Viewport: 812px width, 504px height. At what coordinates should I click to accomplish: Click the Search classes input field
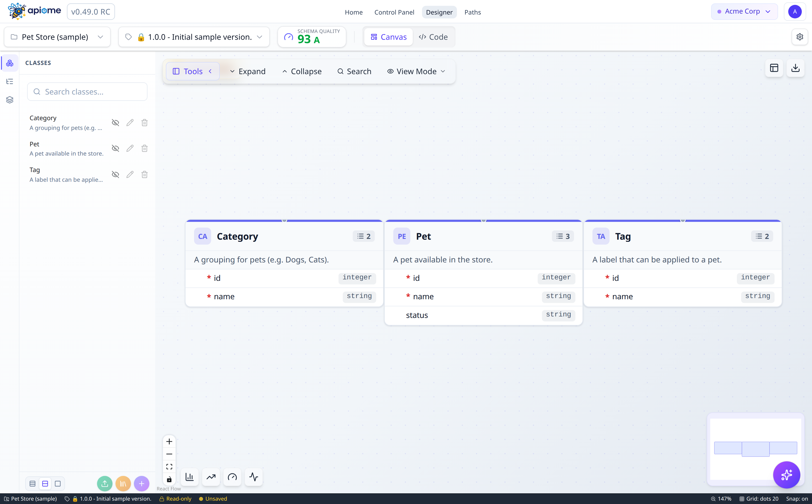[x=87, y=92]
